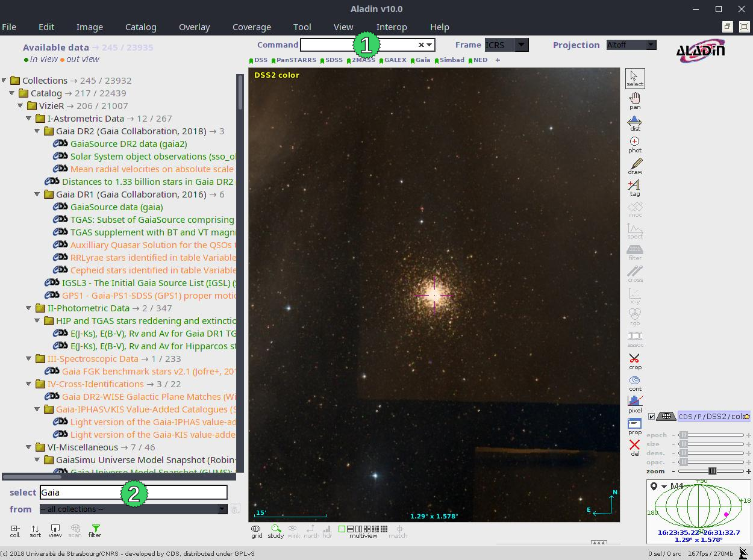The width and height of the screenshot is (753, 560).
Task: Click the view icon below the data tree
Action: point(55,530)
